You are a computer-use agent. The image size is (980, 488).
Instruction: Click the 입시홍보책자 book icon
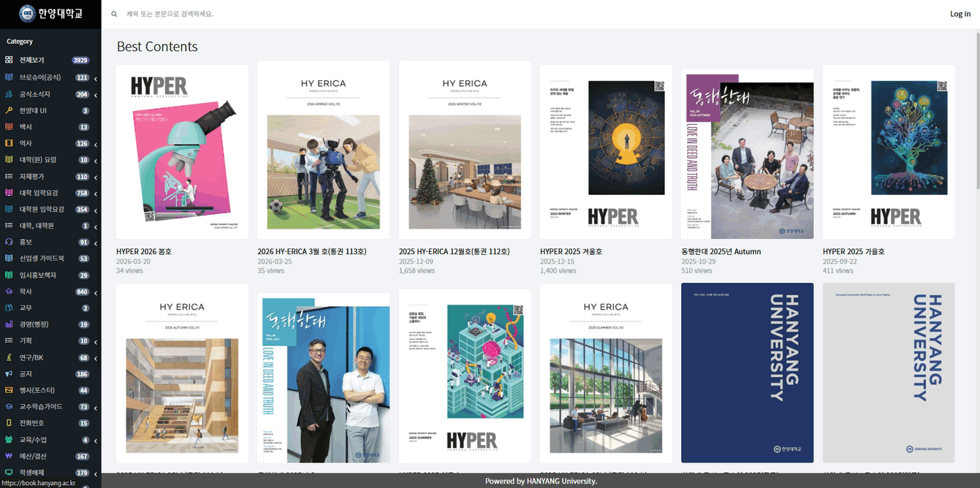coord(9,275)
